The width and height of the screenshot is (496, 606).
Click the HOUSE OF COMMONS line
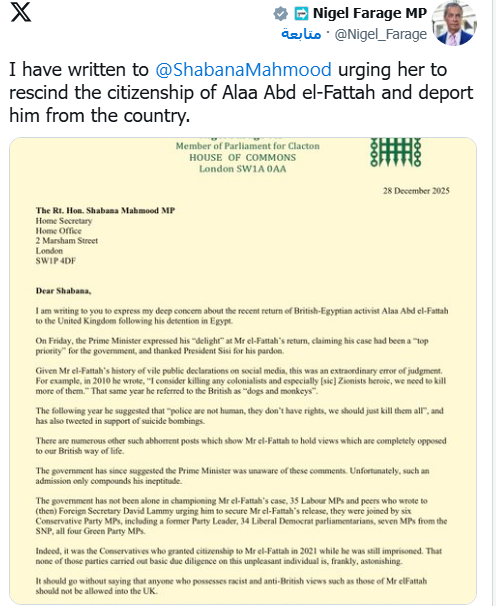pos(242,157)
